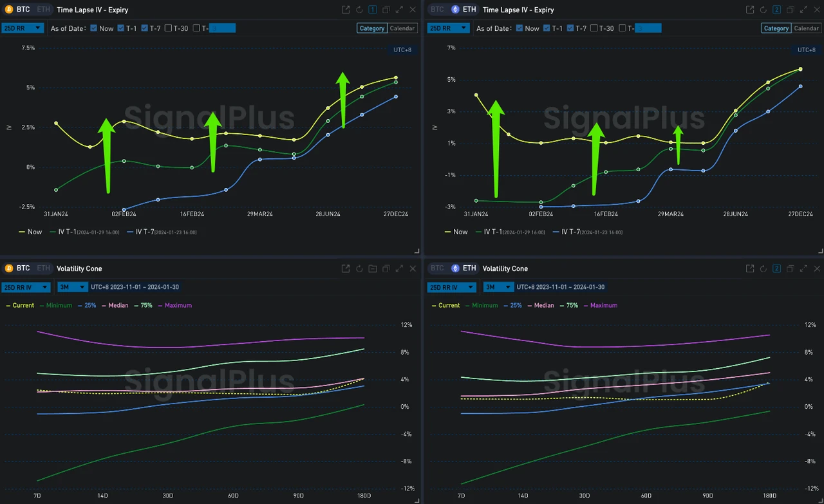The image size is (824, 504).
Task: Open the 25D RR IV dropdown in BTC Volatility Cone
Action: tap(26, 287)
